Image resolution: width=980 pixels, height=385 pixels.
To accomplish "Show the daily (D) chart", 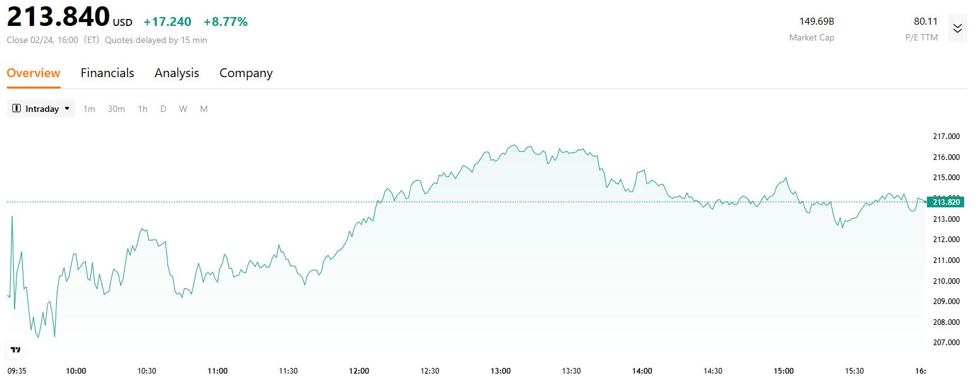I will pos(163,109).
